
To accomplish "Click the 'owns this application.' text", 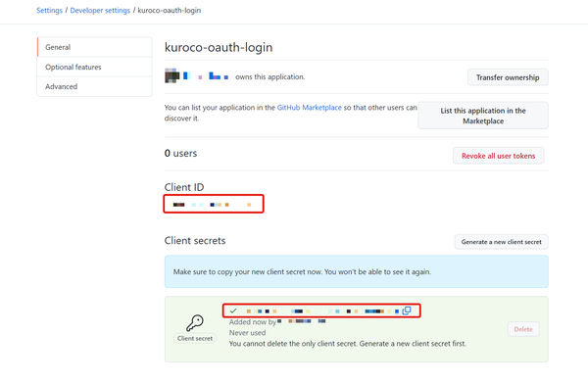I will pyautogui.click(x=270, y=76).
